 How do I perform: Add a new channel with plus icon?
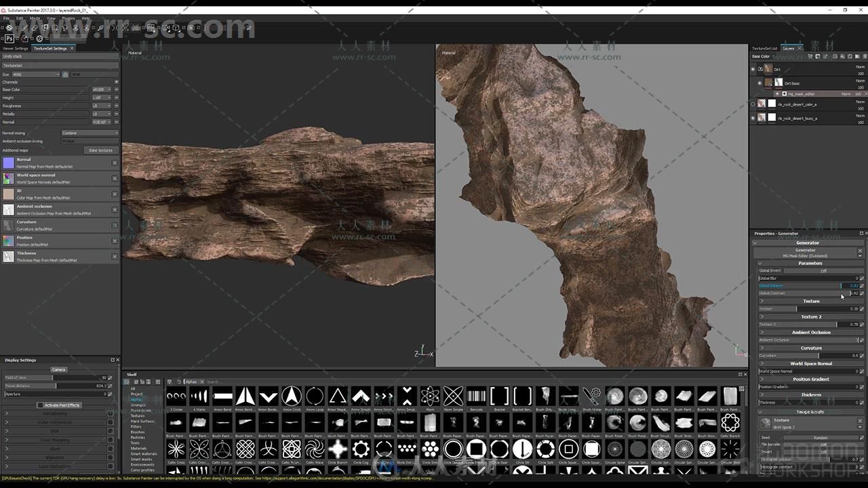116,82
